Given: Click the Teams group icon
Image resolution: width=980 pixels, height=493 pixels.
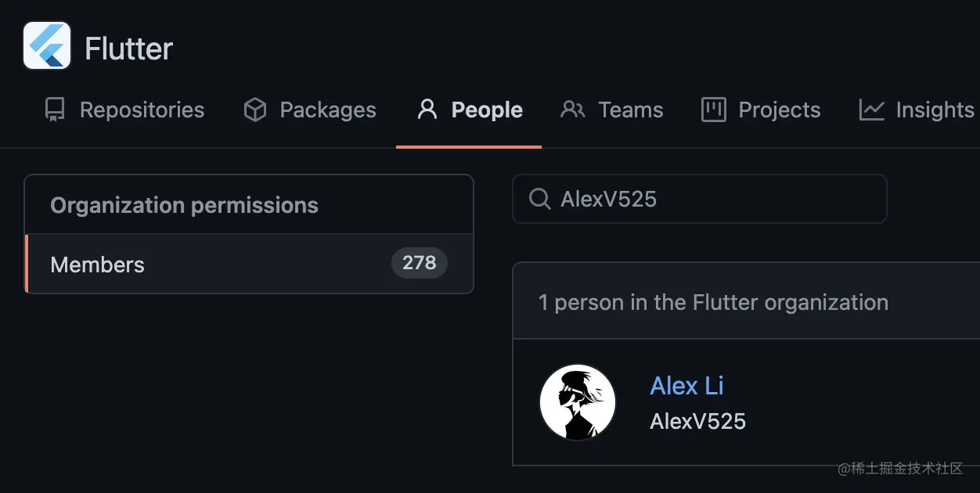Looking at the screenshot, I should 573,110.
